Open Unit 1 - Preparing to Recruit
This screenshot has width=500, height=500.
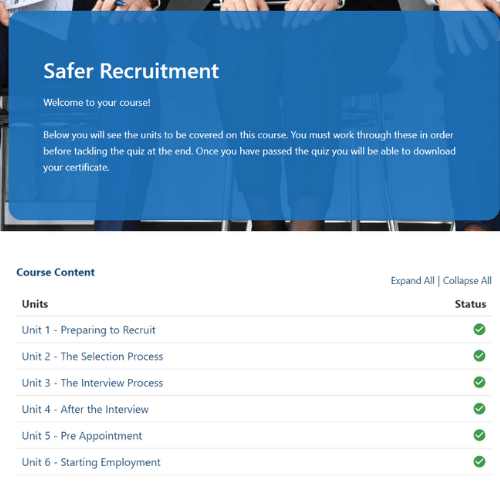coord(88,330)
